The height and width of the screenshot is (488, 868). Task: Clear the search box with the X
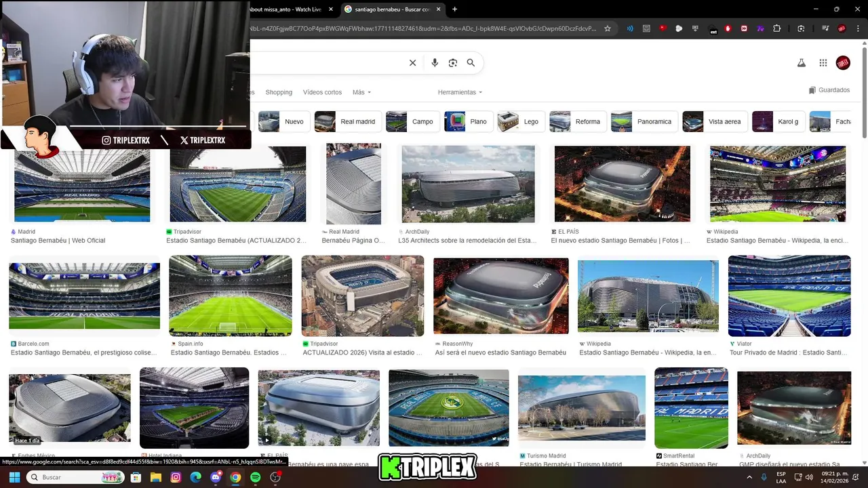point(412,63)
